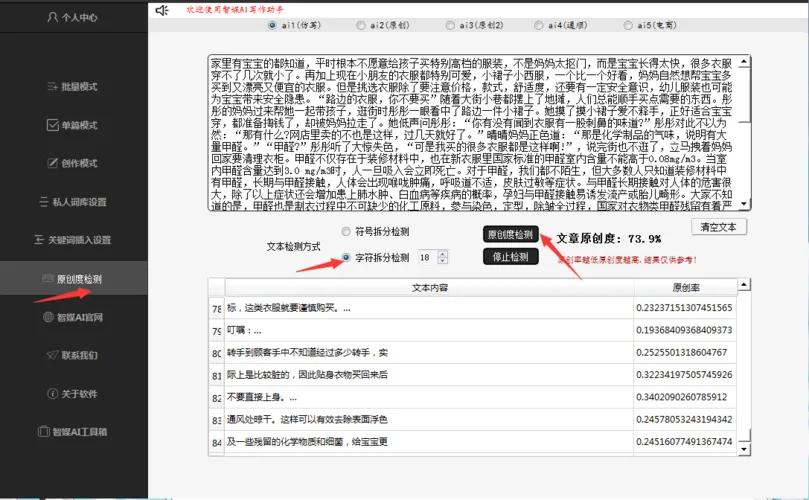Visit 智媒AI官网 globe icon
Viewport: 809px width, 500px height.
tap(47, 317)
